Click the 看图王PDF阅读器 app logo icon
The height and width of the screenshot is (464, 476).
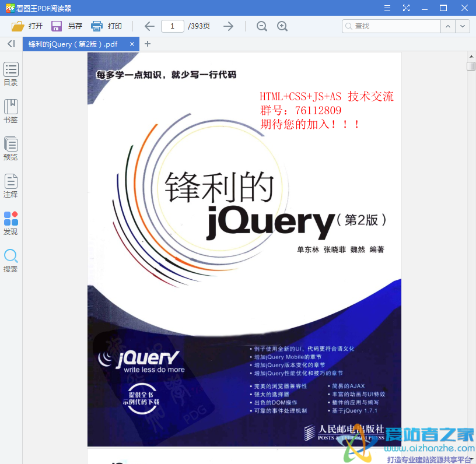(10, 8)
